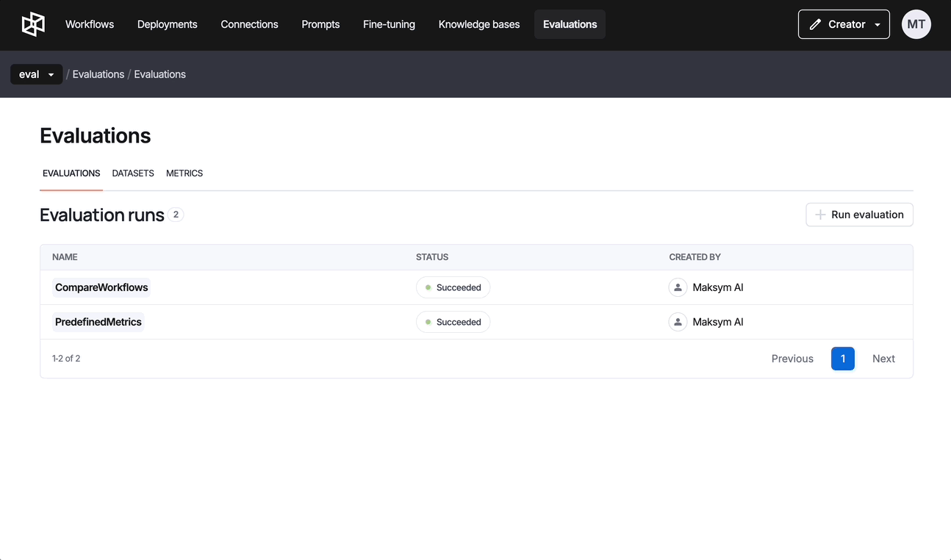Switch to the Datasets tab

133,173
